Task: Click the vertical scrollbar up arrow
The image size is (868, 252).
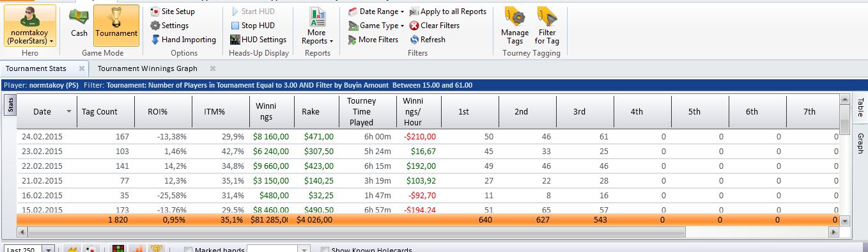Action: [x=846, y=100]
